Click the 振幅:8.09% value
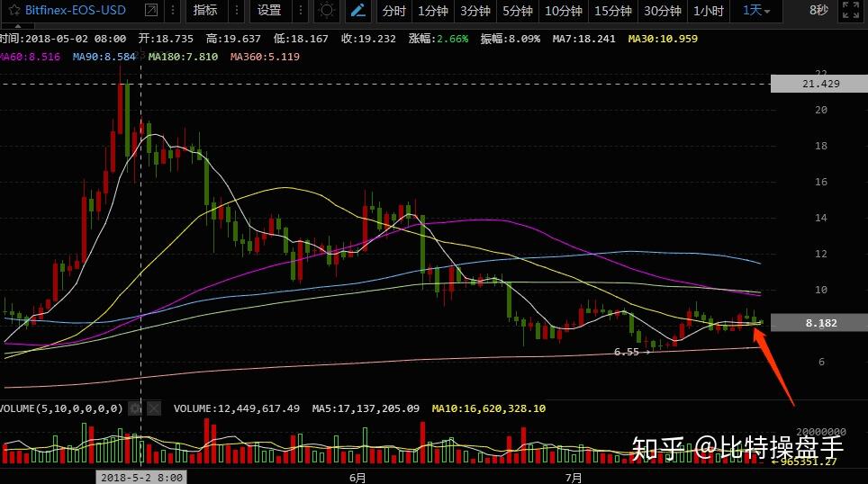 point(510,39)
